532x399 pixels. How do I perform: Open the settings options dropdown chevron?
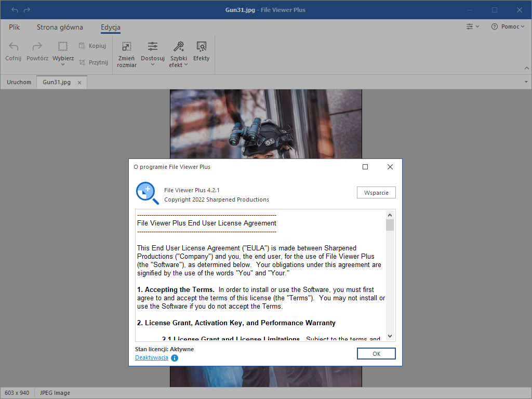[477, 26]
